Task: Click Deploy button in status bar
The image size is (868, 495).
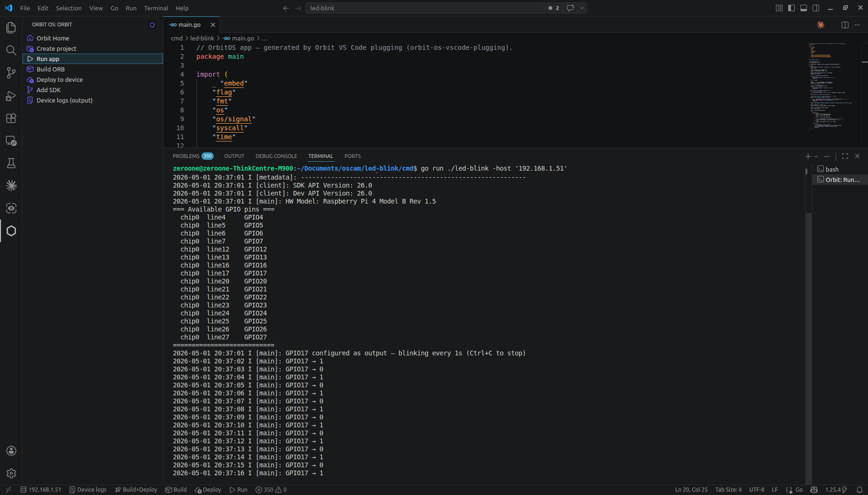Action: coord(208,490)
